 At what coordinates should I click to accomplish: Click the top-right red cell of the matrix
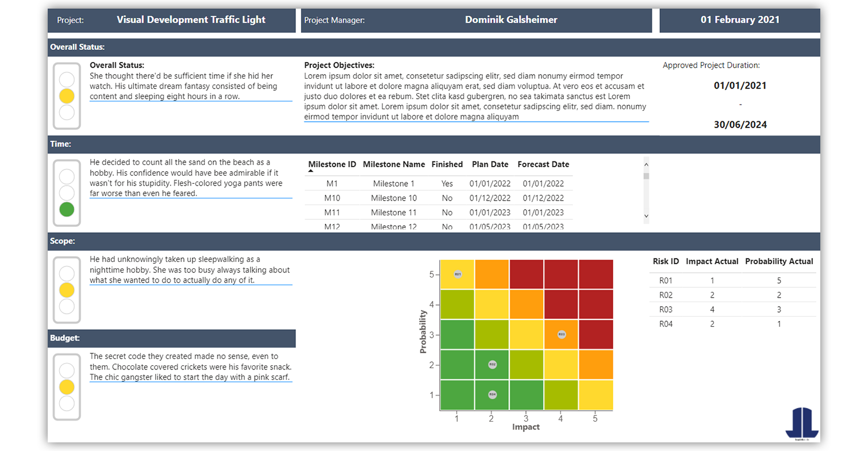pos(595,274)
